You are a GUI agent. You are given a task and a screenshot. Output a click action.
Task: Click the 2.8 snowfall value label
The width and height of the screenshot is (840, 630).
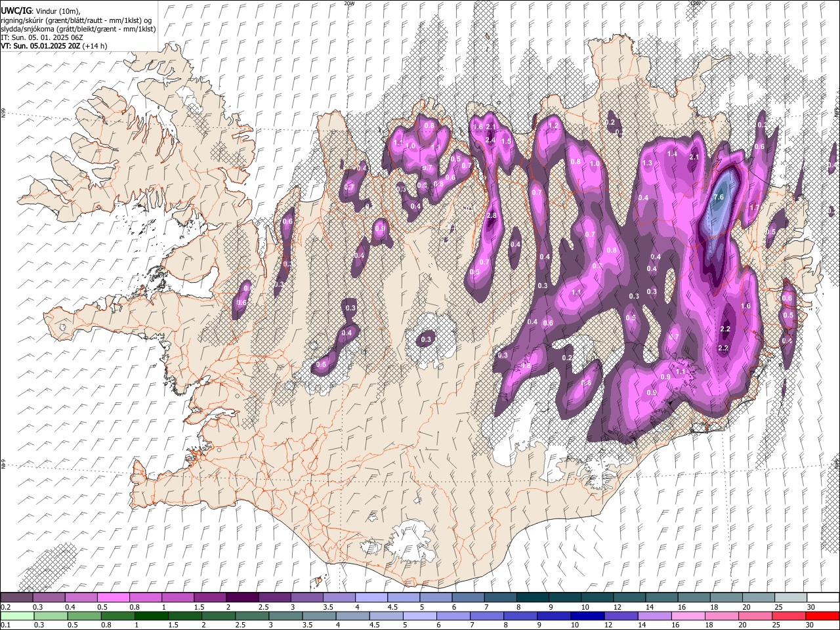(x=491, y=216)
